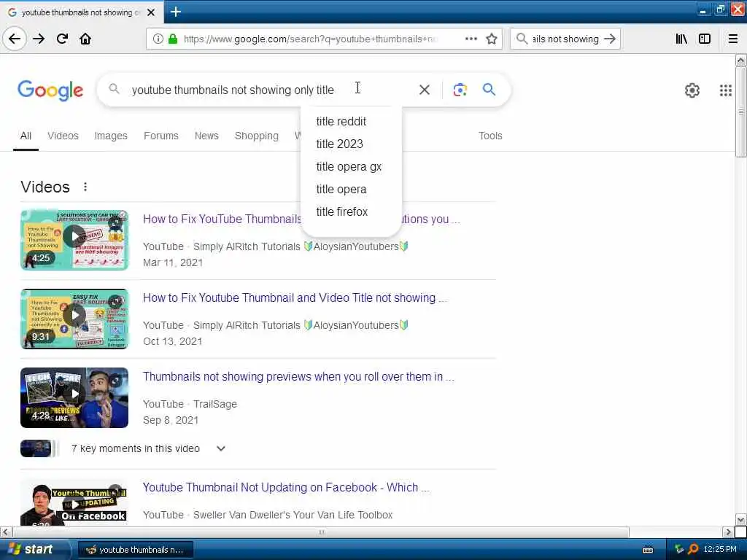Open page actions three-dot menu in address bar
The width and height of the screenshot is (747, 560).
[471, 39]
